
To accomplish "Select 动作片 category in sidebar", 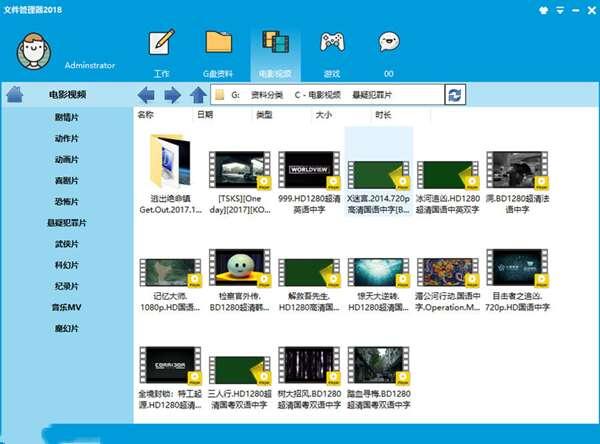I will [x=68, y=139].
